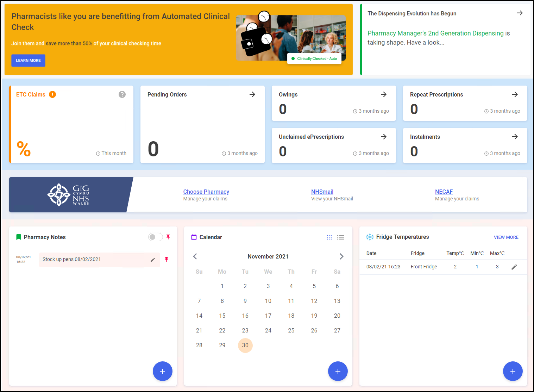Open Pending Orders using its arrow
This screenshot has height=392, width=534.
[x=252, y=94]
